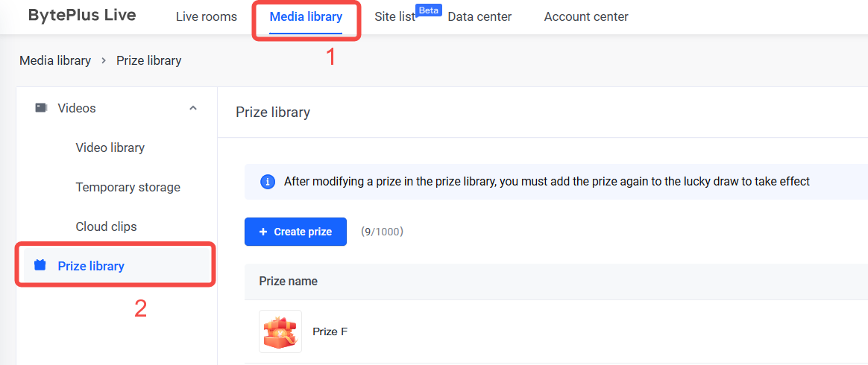Select Cloud clips in the sidebar
The height and width of the screenshot is (365, 868).
tap(107, 226)
